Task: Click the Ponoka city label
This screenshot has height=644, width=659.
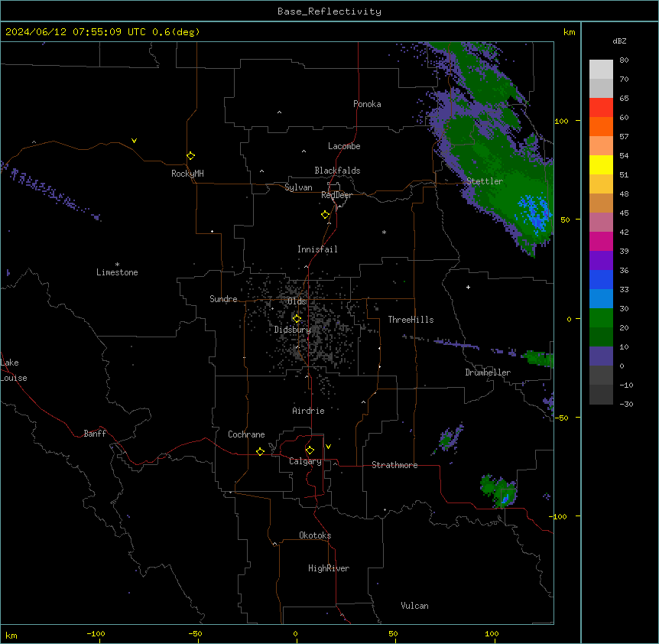Action: coord(367,104)
